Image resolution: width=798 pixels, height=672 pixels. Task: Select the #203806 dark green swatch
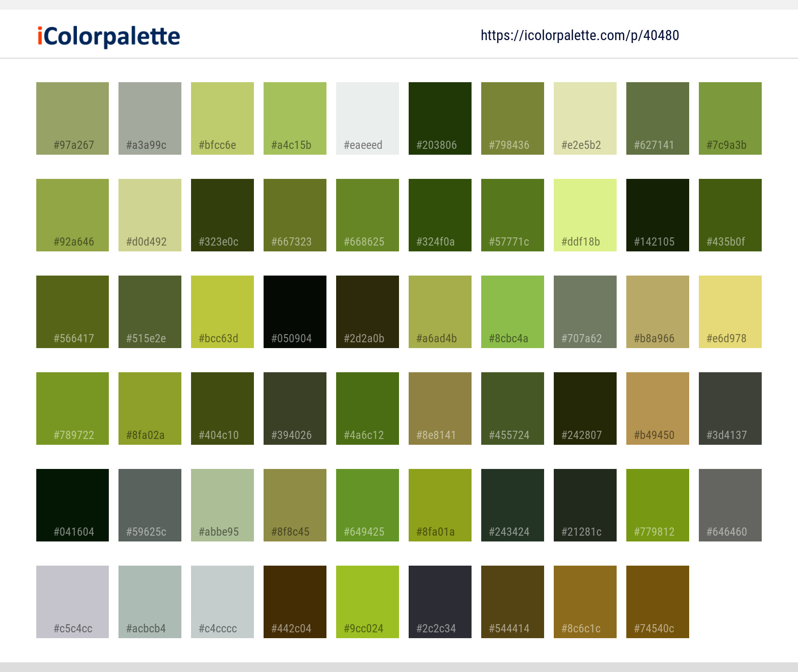440,118
